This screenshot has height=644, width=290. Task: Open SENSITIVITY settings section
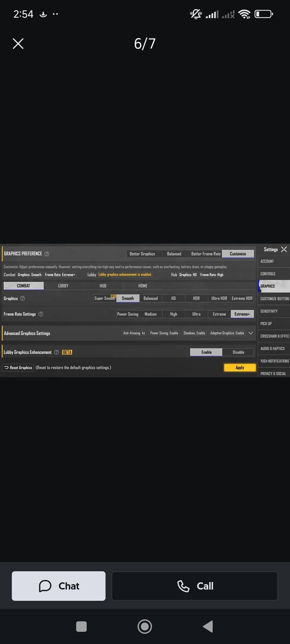(x=274, y=311)
